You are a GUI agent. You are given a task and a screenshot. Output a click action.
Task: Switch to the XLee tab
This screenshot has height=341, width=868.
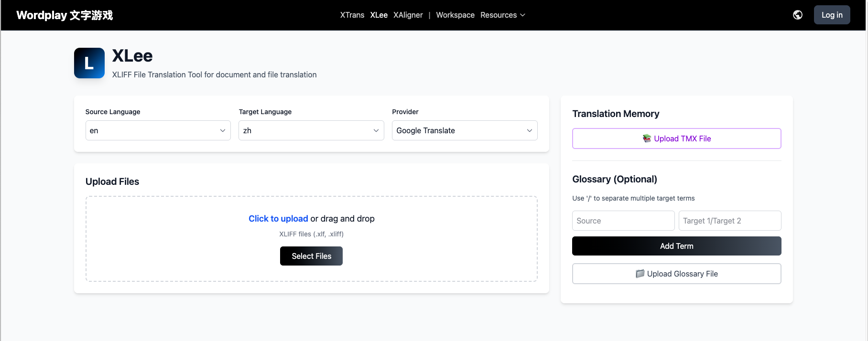click(x=379, y=15)
